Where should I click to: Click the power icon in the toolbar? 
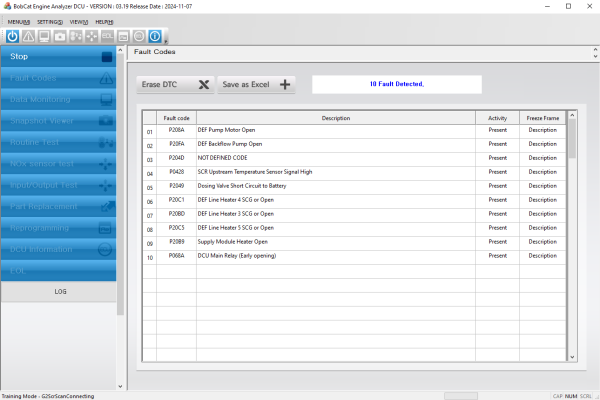pyautogui.click(x=12, y=36)
